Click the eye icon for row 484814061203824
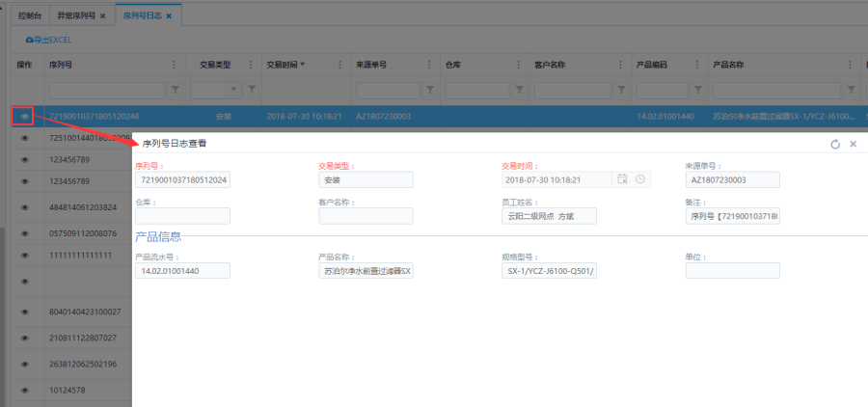 pyautogui.click(x=25, y=207)
